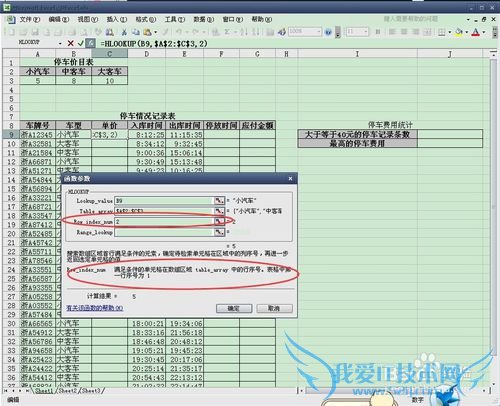Click the Range_lookup range selector icon

[219, 232]
